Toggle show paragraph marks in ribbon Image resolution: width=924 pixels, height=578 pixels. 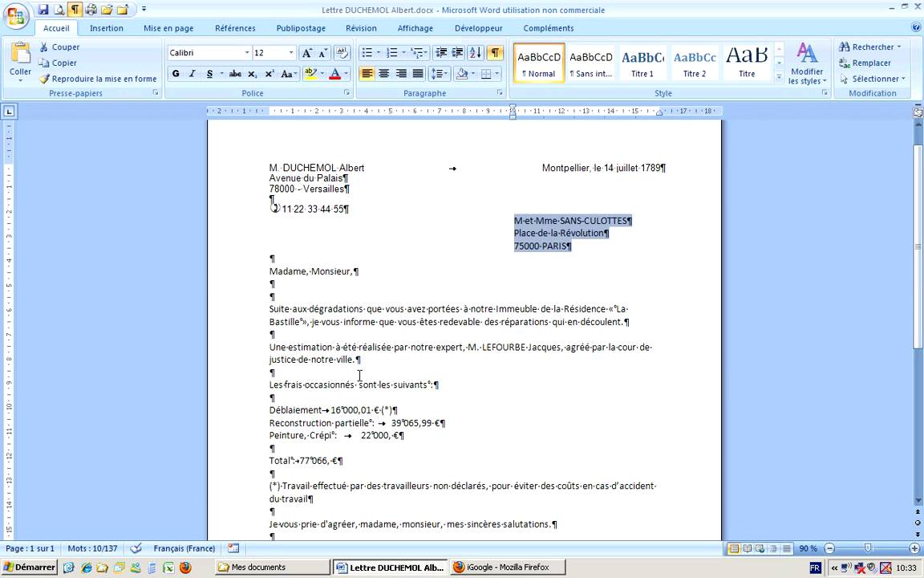tap(496, 53)
